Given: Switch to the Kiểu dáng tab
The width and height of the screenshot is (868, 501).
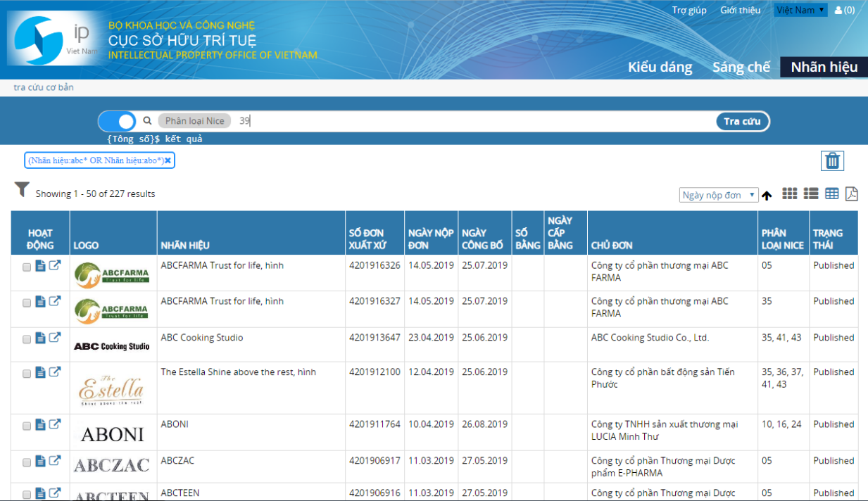Looking at the screenshot, I should pos(660,67).
